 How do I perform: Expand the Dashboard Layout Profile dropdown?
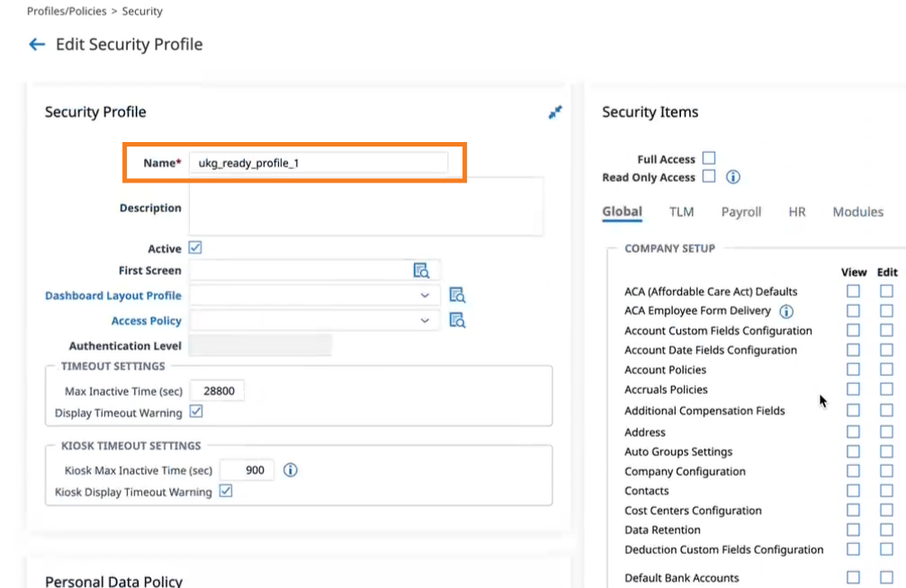point(425,295)
